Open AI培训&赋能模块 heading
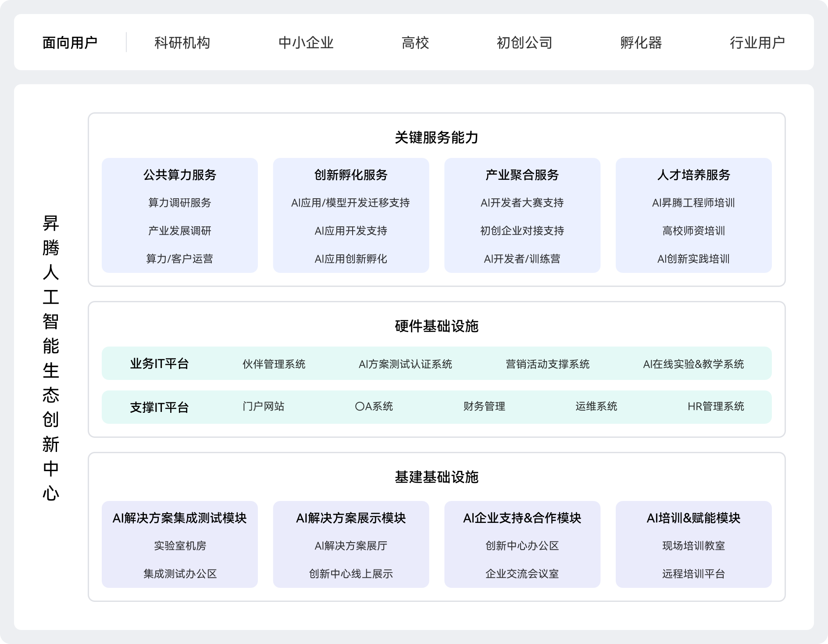Viewport: 828px width, 644px height. pyautogui.click(x=694, y=518)
